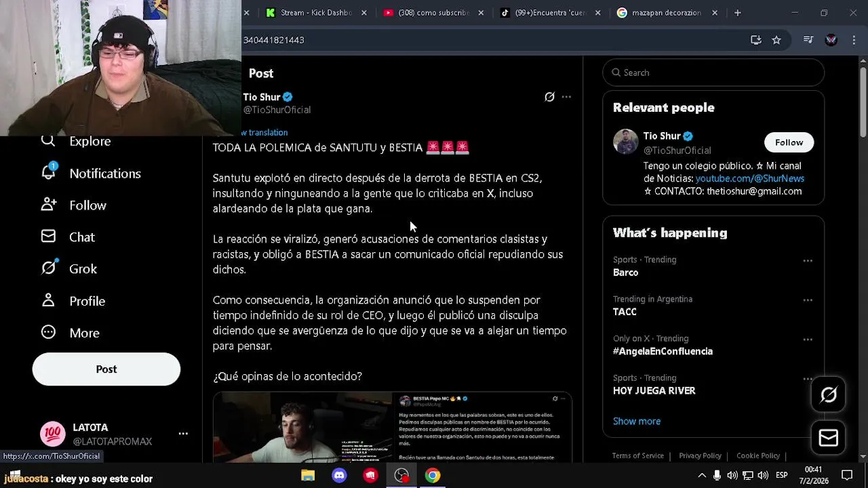Viewport: 868px width, 488px height.
Task: Open the Chrome profile avatar
Action: coord(831,40)
